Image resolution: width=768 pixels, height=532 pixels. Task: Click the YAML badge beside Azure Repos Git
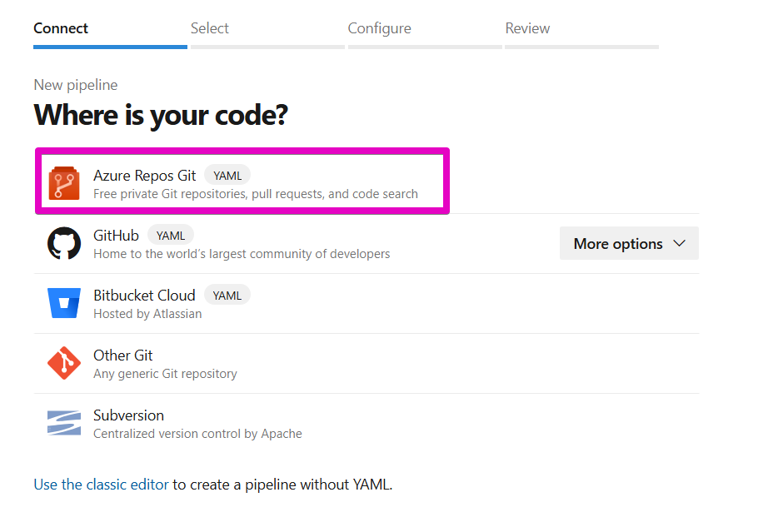coord(227,175)
